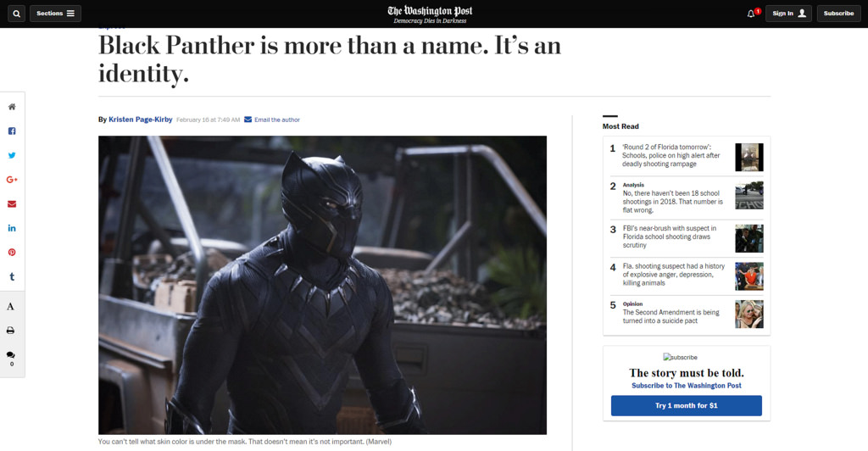Open thumbnail of FBI near-brush story
Screen dimensions: 868x451
click(749, 238)
